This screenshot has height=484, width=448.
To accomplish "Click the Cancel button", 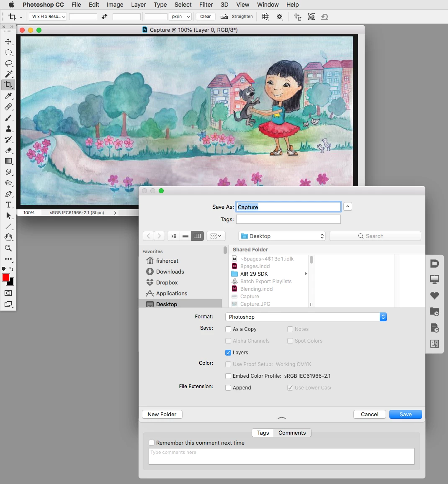I will [370, 414].
